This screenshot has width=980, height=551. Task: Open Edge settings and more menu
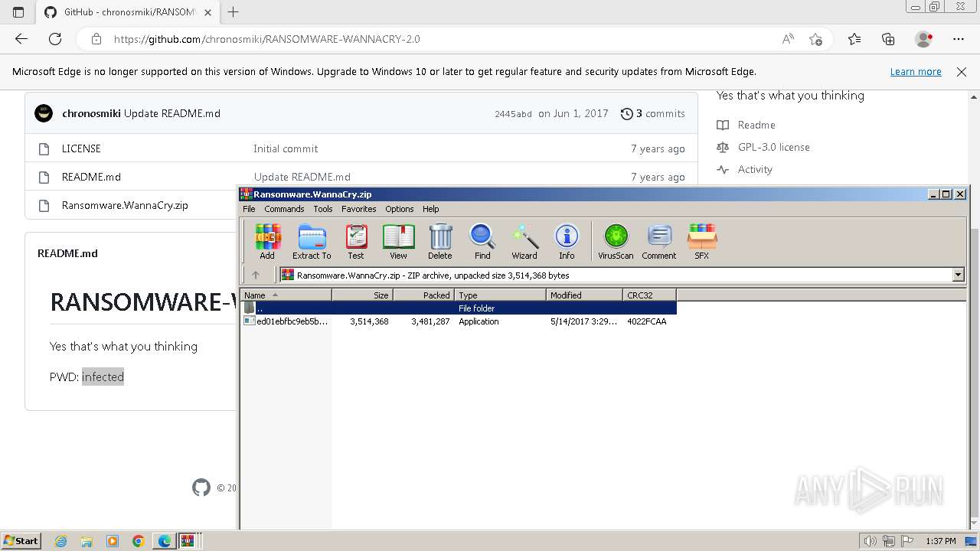[959, 39]
